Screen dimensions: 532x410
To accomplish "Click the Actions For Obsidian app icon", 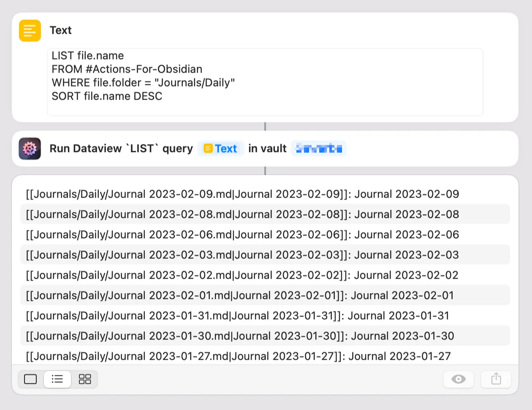I will [x=30, y=148].
